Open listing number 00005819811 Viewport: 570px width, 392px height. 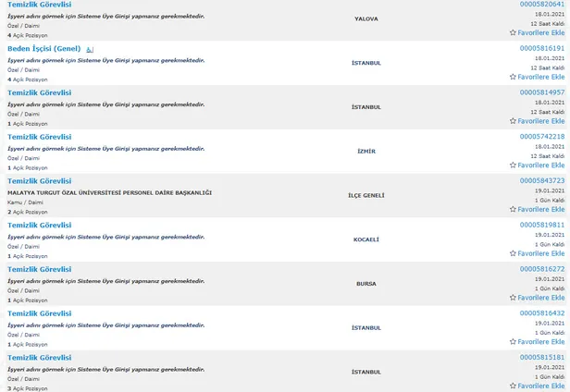coord(541,225)
